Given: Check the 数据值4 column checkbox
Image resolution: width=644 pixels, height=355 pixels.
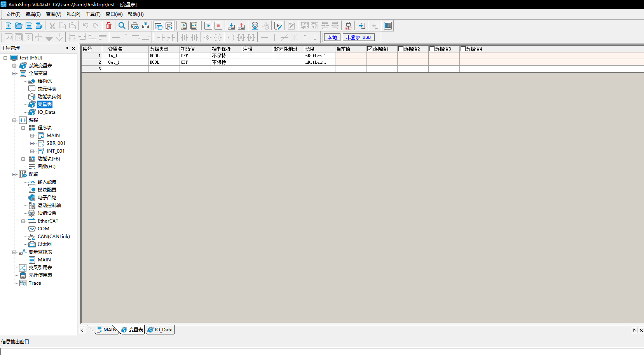Looking at the screenshot, I should click(463, 49).
